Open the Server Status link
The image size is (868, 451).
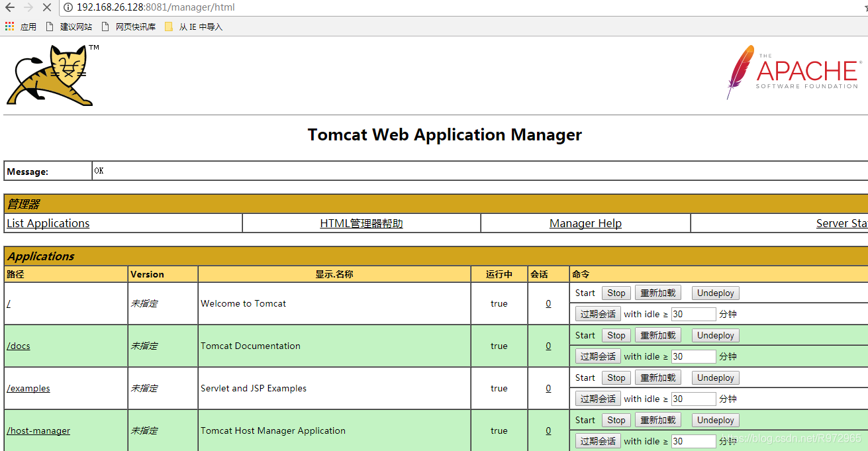842,223
